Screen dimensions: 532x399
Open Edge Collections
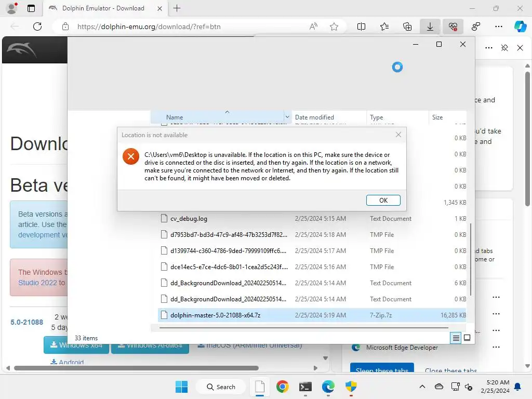pos(407,26)
